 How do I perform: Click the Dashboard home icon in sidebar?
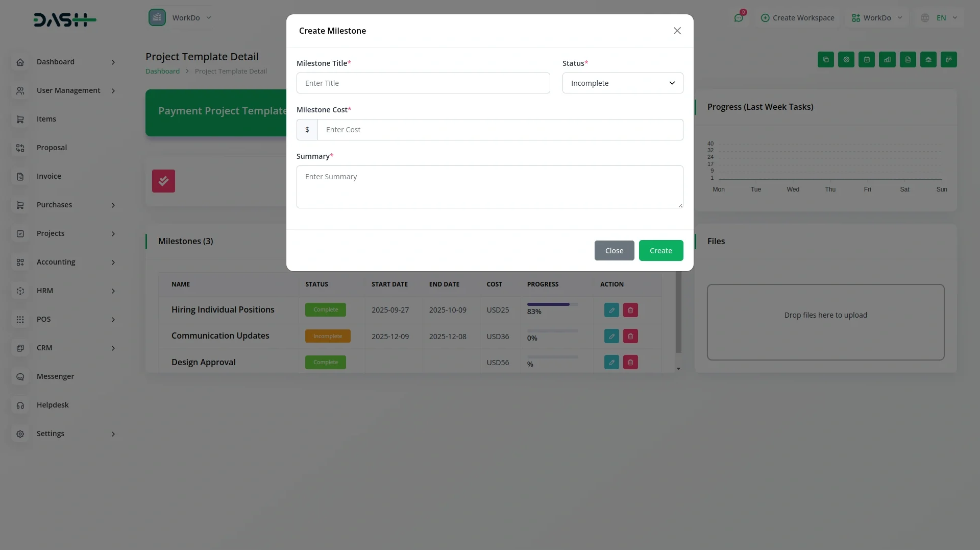pyautogui.click(x=20, y=62)
